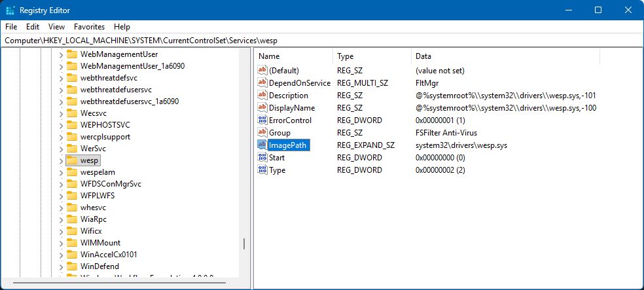Expand the WebManagementUser_1a6090 key
Image resolution: width=644 pixels, height=290 pixels.
61,66
